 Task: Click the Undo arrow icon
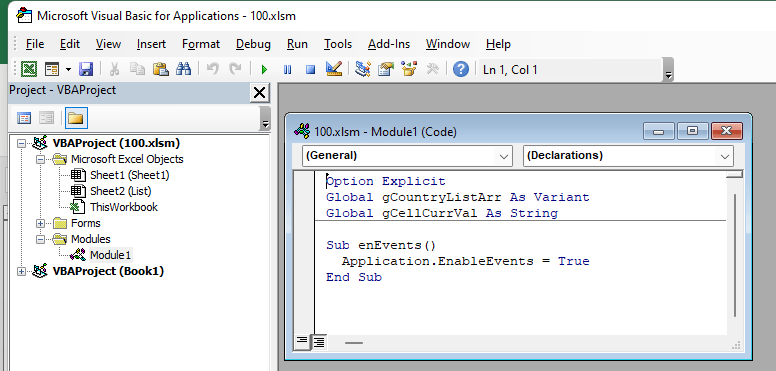tap(212, 69)
